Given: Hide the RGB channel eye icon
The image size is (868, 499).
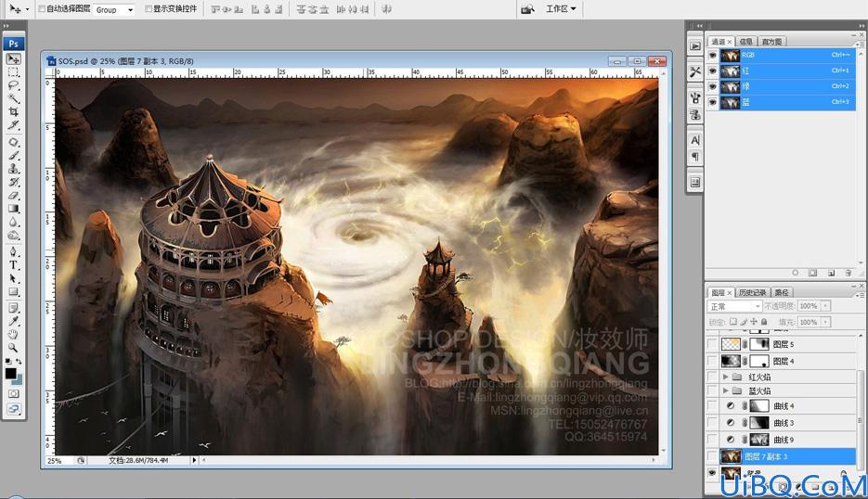Looking at the screenshot, I should tap(712, 56).
